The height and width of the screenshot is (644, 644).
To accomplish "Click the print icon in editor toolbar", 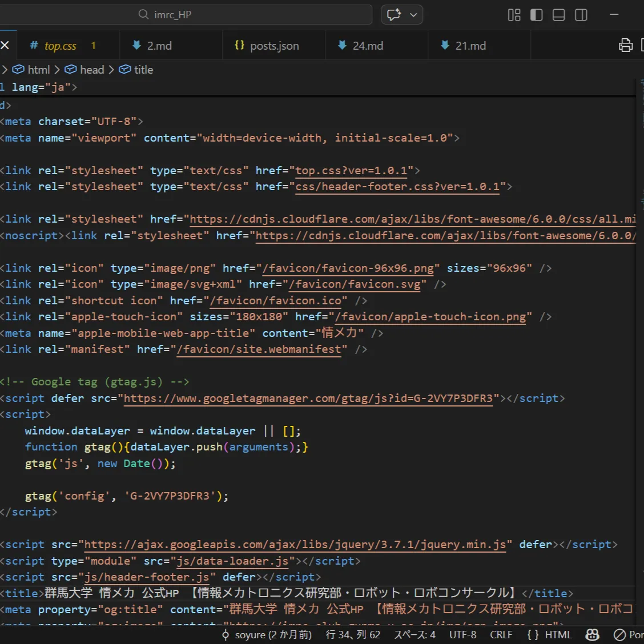I will pyautogui.click(x=626, y=46).
